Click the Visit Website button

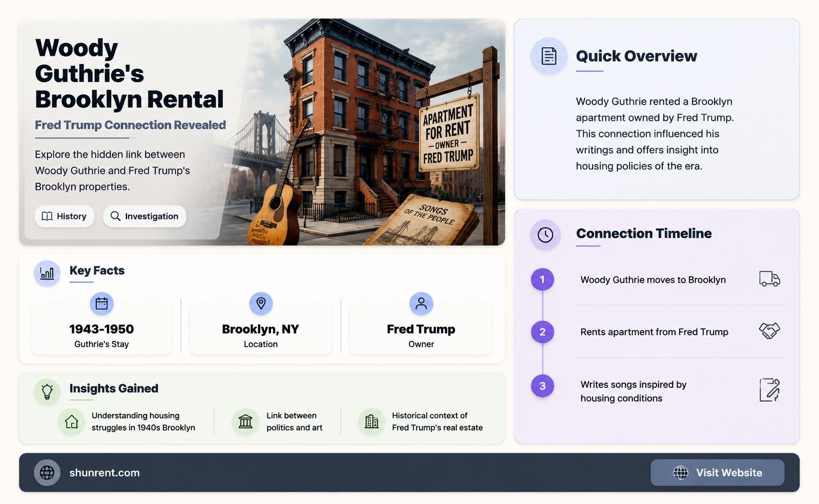717,472
